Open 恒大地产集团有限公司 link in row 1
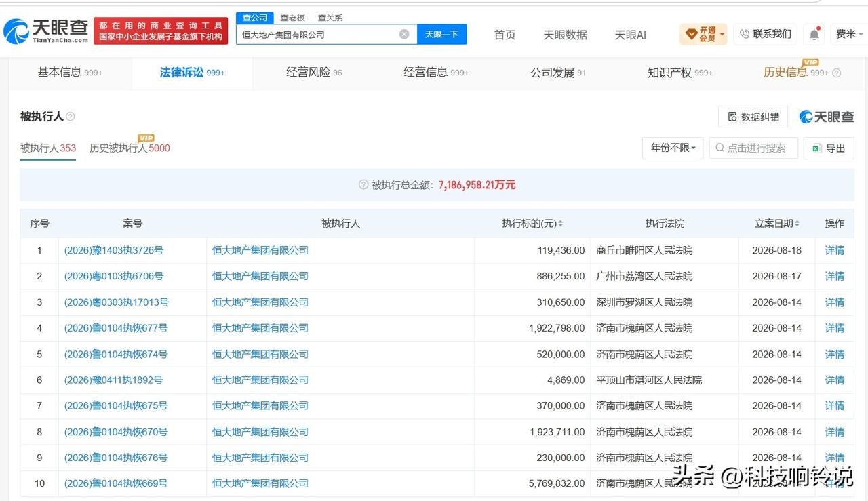 260,250
